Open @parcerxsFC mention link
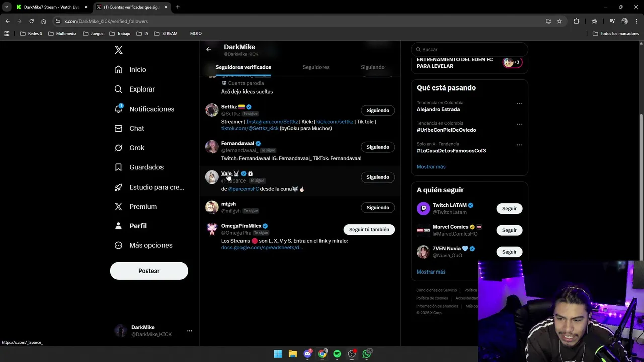The height and width of the screenshot is (362, 644). point(244,189)
